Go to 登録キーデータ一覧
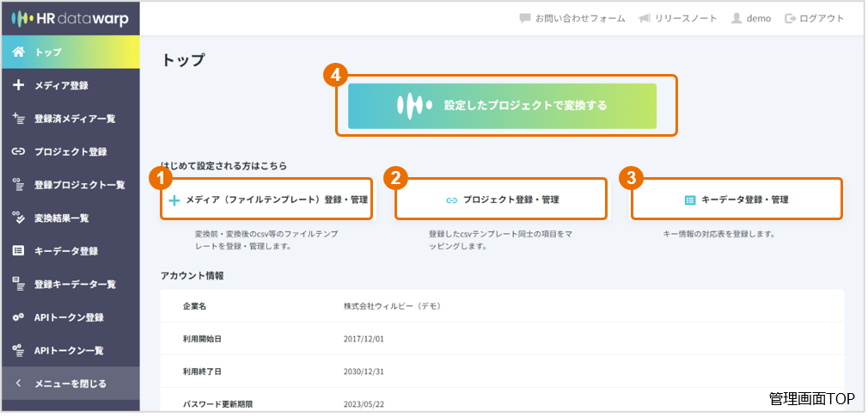 (70, 284)
